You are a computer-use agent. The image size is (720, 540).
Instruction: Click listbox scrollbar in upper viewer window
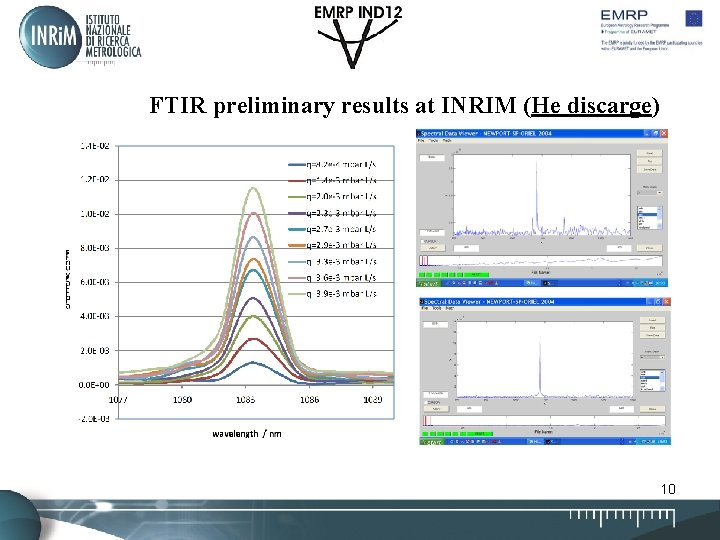660,218
